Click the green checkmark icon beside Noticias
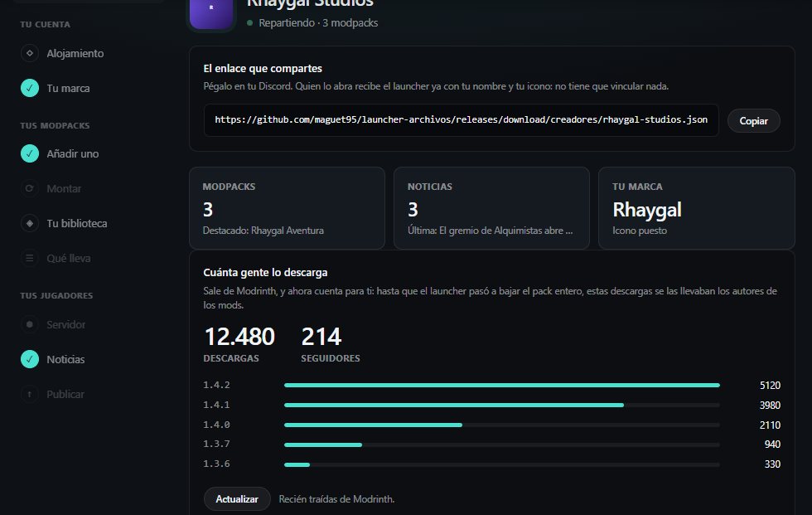The width and height of the screenshot is (812, 515). tap(30, 359)
